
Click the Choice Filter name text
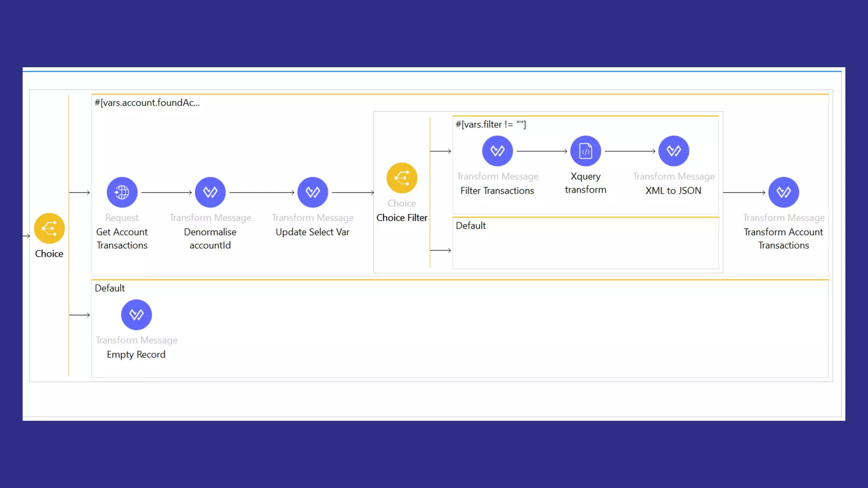(x=402, y=218)
